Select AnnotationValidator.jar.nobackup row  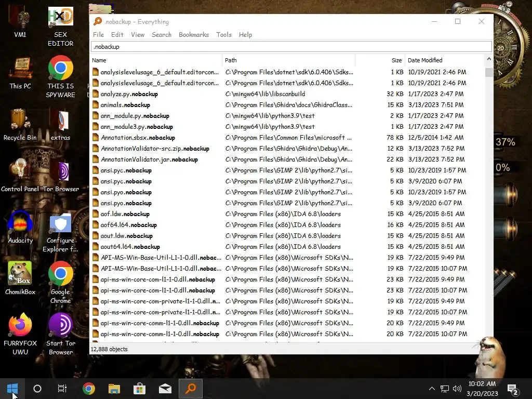point(287,159)
